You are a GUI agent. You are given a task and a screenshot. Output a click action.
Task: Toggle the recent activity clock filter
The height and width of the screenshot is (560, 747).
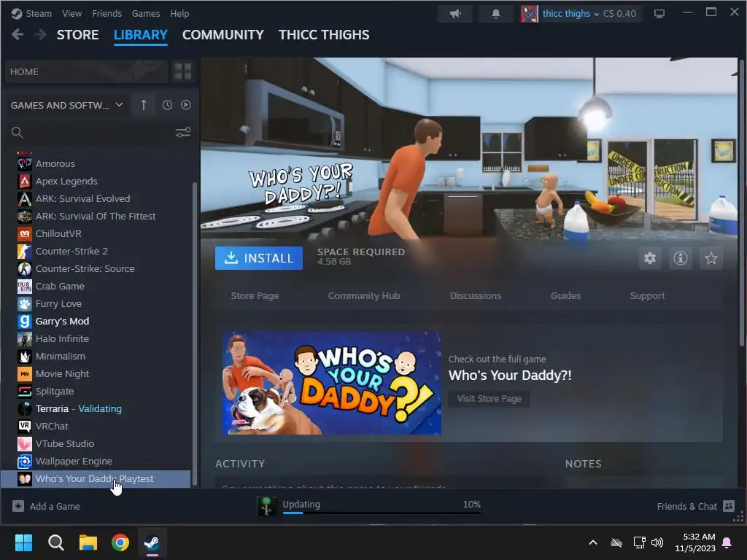point(167,105)
